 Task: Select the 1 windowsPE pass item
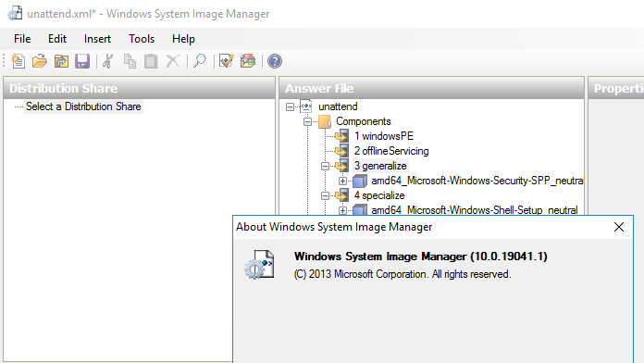pyautogui.click(x=384, y=136)
